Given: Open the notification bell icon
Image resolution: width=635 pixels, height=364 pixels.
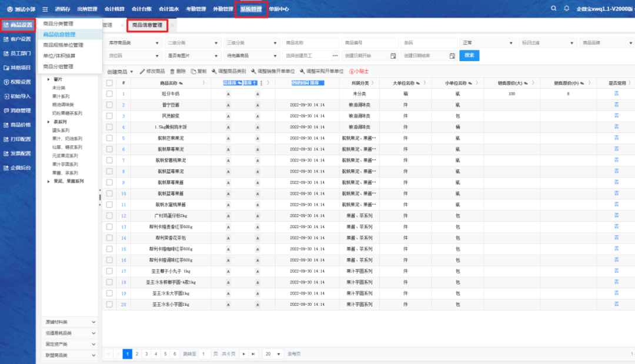Looking at the screenshot, I should click(567, 9).
